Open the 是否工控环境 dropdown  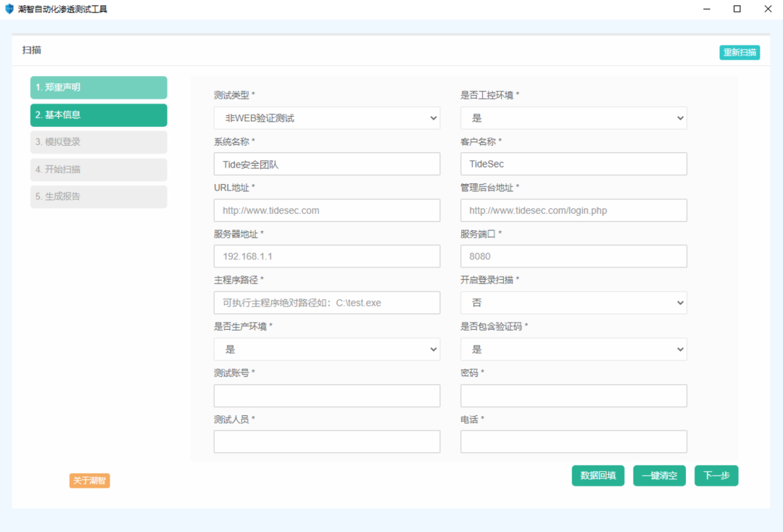(573, 118)
